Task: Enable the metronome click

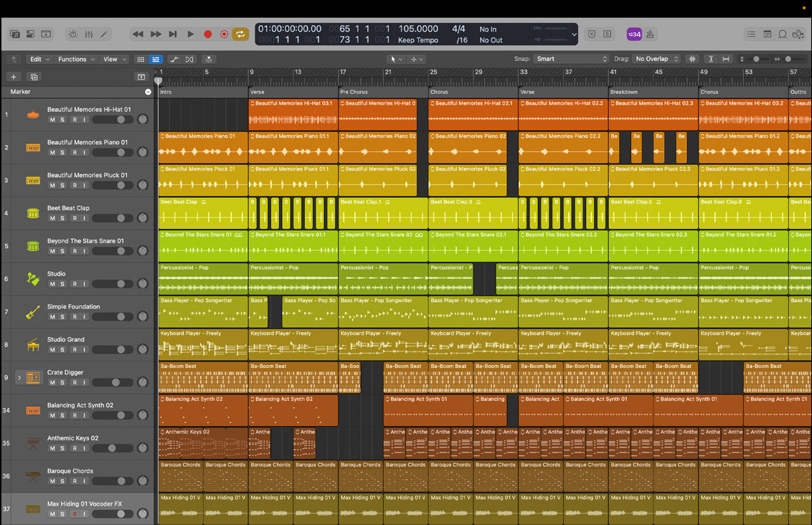Action: (650, 34)
